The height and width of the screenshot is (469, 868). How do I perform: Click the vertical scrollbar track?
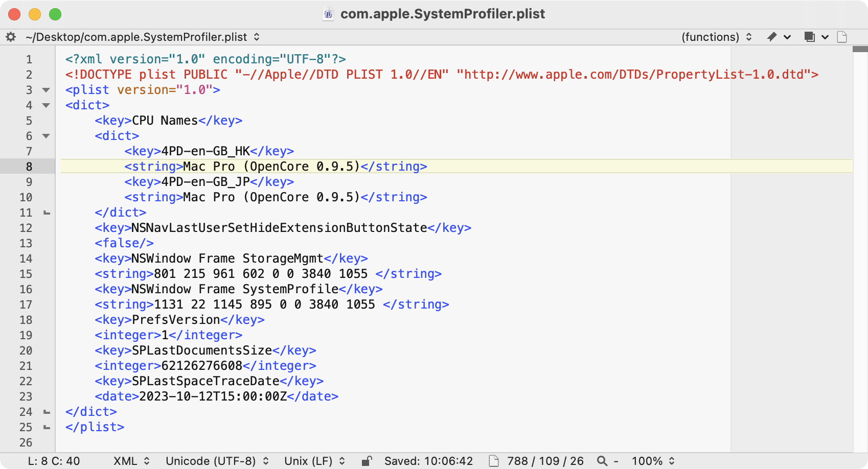(x=860, y=252)
